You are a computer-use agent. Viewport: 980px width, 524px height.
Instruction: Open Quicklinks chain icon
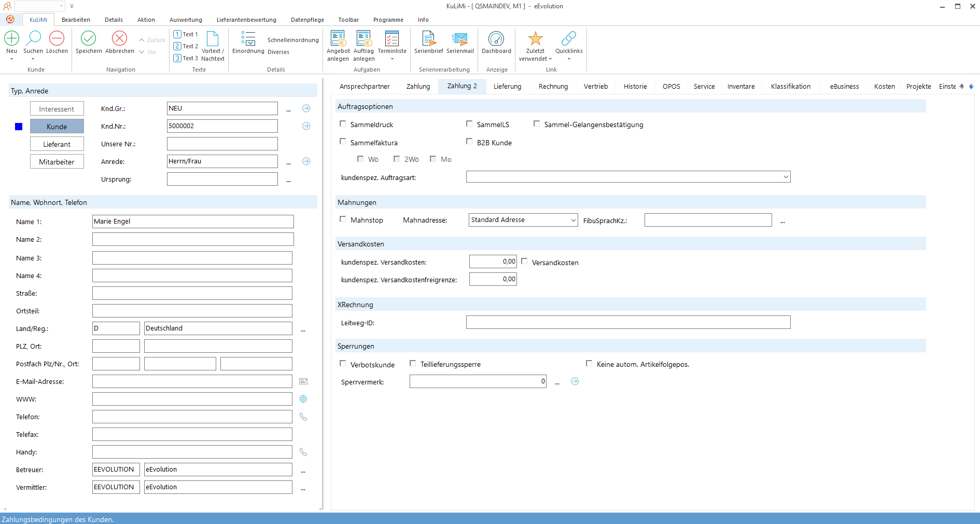[x=569, y=38]
